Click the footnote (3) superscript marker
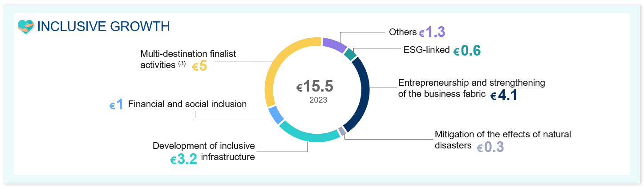 tap(182, 64)
